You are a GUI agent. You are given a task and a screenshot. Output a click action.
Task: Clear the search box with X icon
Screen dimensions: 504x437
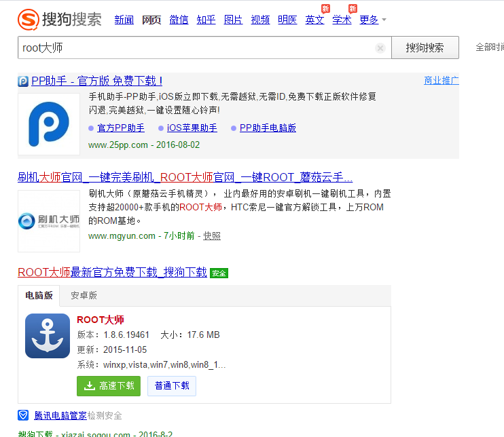pyautogui.click(x=380, y=48)
